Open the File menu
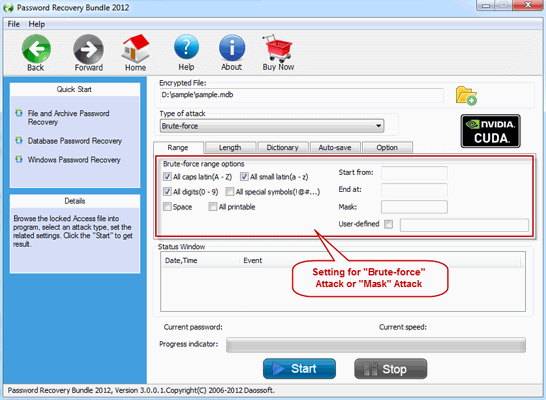 pyautogui.click(x=14, y=24)
